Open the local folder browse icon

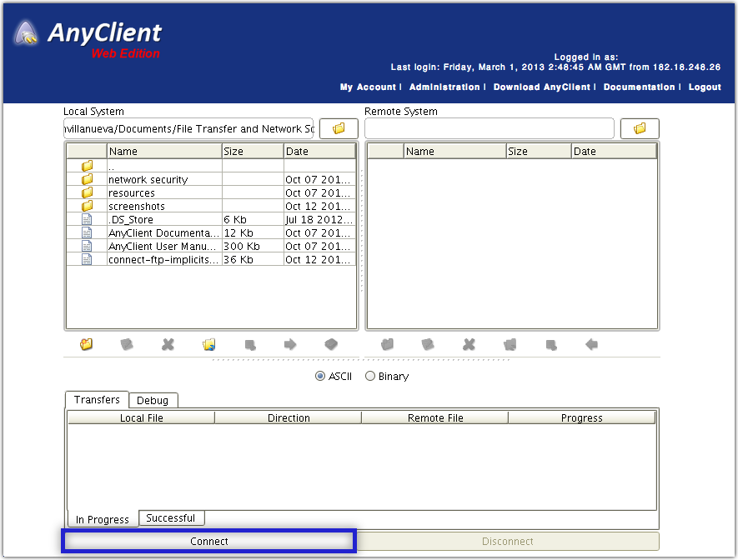pyautogui.click(x=339, y=128)
